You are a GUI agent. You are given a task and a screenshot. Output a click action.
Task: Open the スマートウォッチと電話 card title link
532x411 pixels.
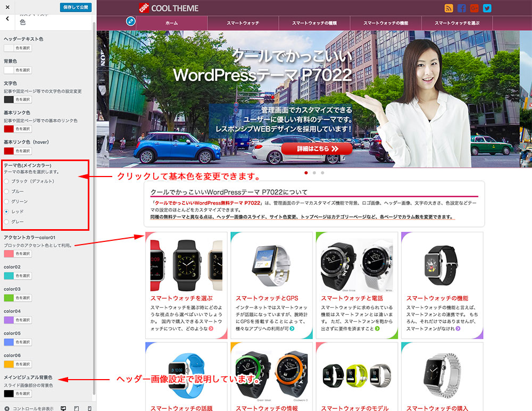[x=352, y=298]
